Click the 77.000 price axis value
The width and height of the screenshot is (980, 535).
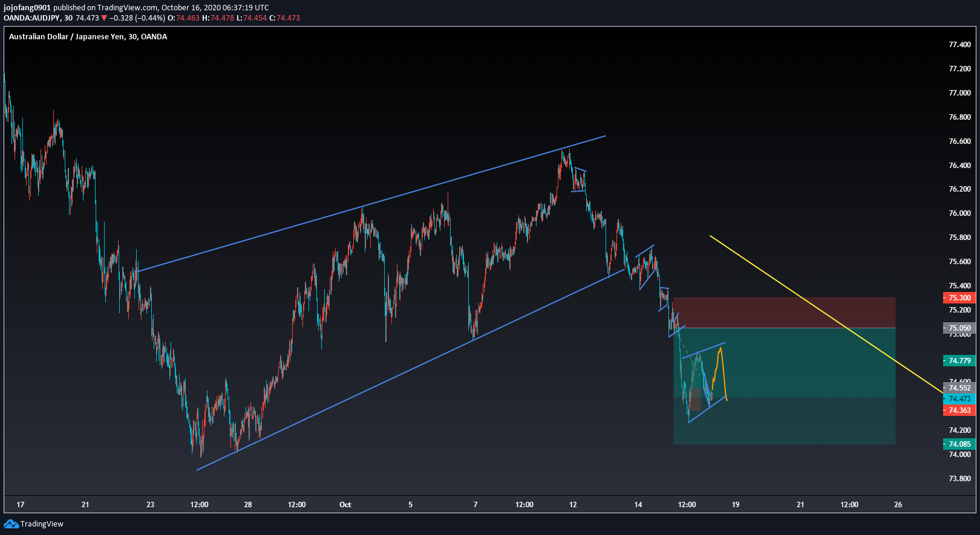959,93
